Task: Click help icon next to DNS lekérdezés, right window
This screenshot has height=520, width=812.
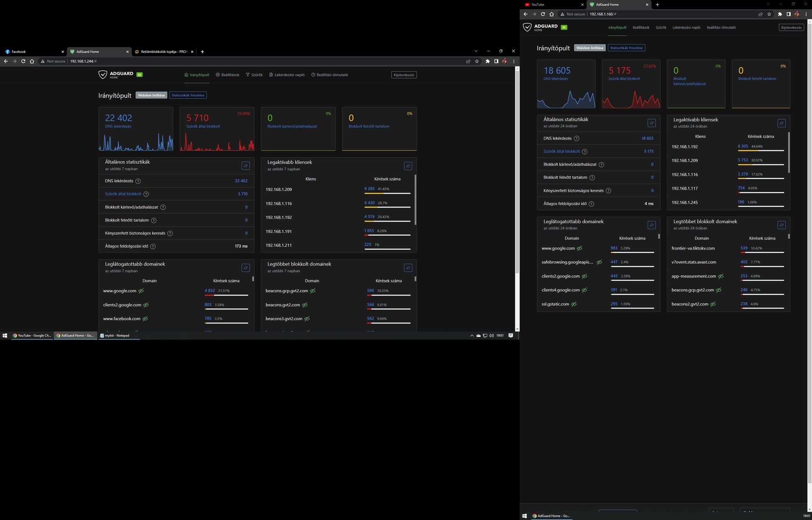Action: click(x=576, y=139)
